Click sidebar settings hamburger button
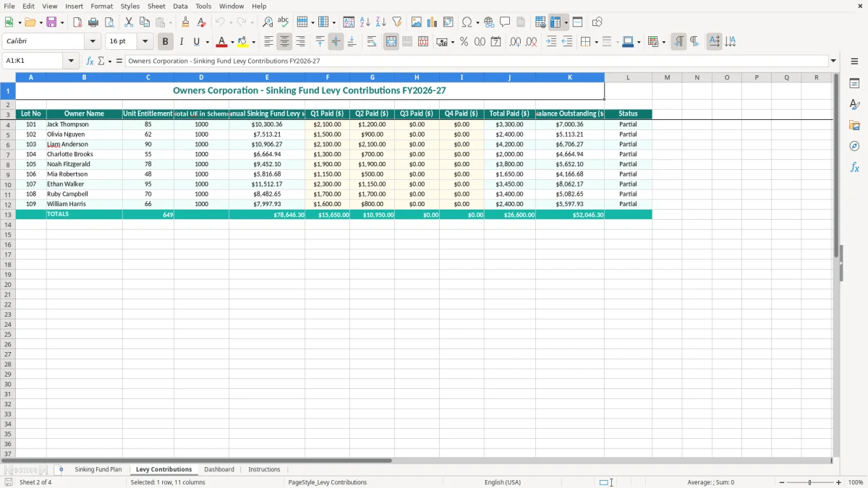868x488 pixels. 854,61
